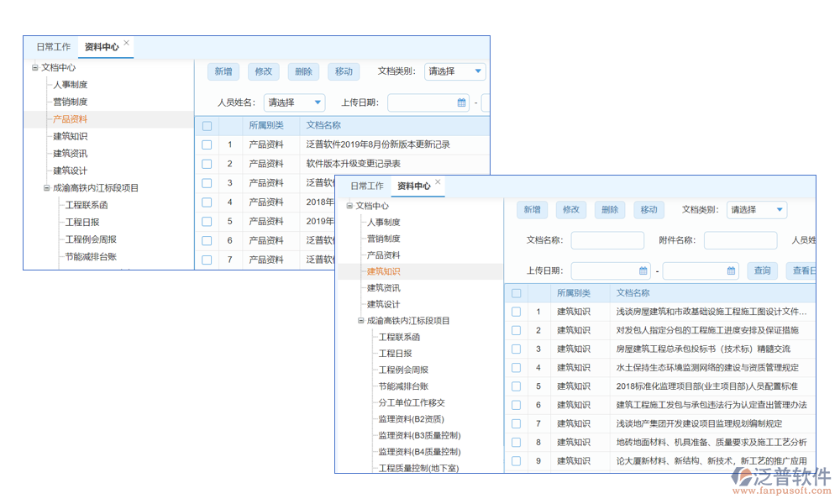The height and width of the screenshot is (504, 840).
Task: Click 删除 button in the front window
Action: click(x=610, y=210)
